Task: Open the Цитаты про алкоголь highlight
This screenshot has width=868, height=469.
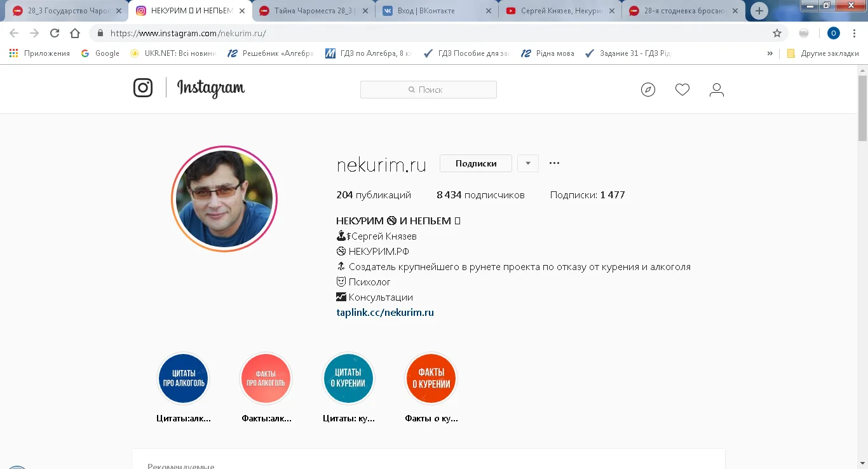Action: 183,379
